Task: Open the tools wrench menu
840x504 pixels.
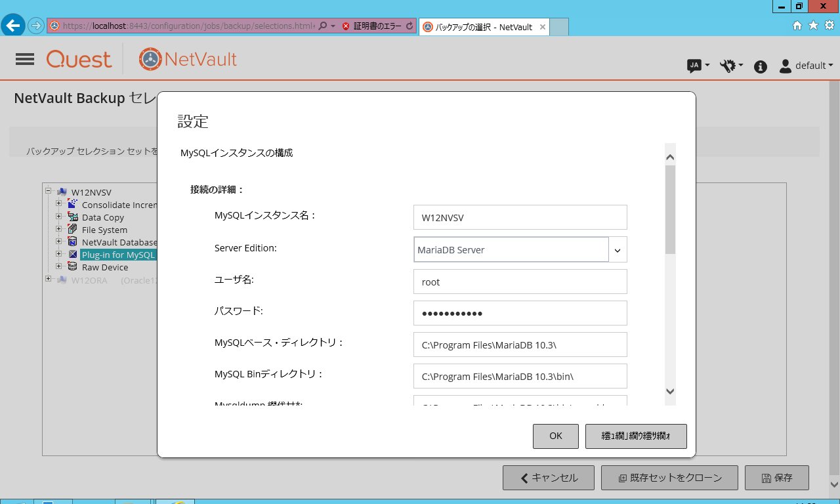Action: [x=731, y=66]
